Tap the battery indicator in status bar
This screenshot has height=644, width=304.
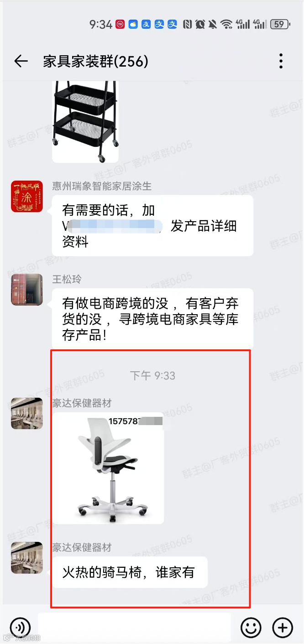tap(280, 24)
